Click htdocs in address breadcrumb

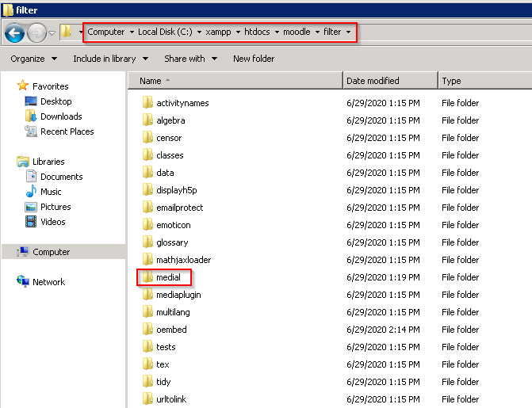click(x=258, y=32)
